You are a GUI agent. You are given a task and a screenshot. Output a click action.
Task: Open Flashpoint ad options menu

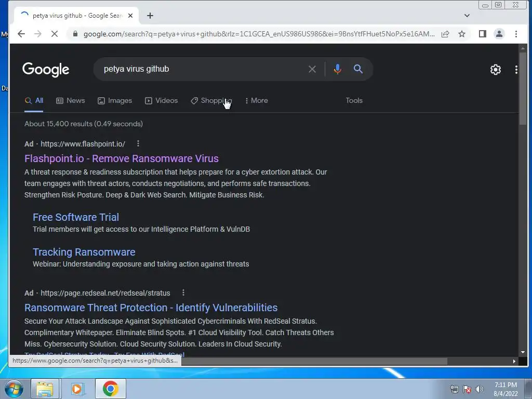[138, 144]
